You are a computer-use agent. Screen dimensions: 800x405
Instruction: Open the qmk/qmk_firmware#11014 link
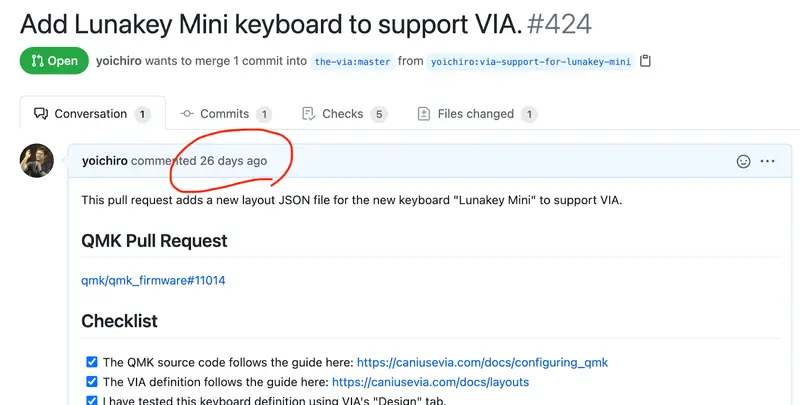click(153, 280)
